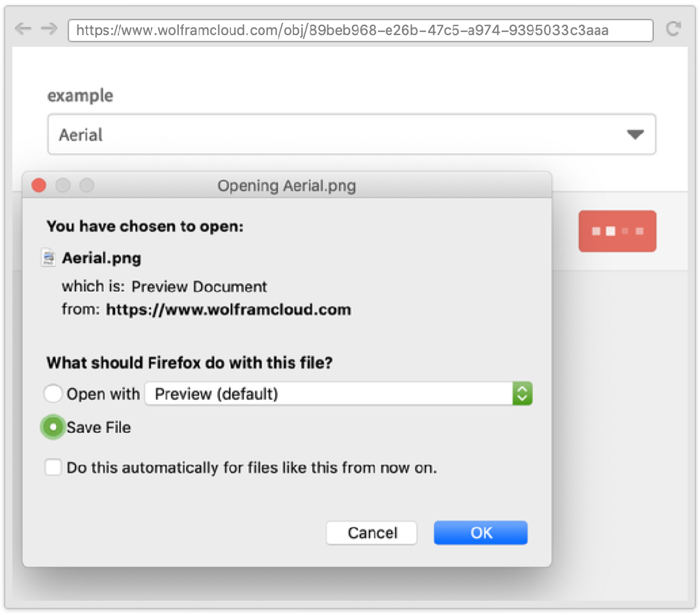Open the example Aerial dropdown
This screenshot has height=615, width=700.
(x=351, y=135)
